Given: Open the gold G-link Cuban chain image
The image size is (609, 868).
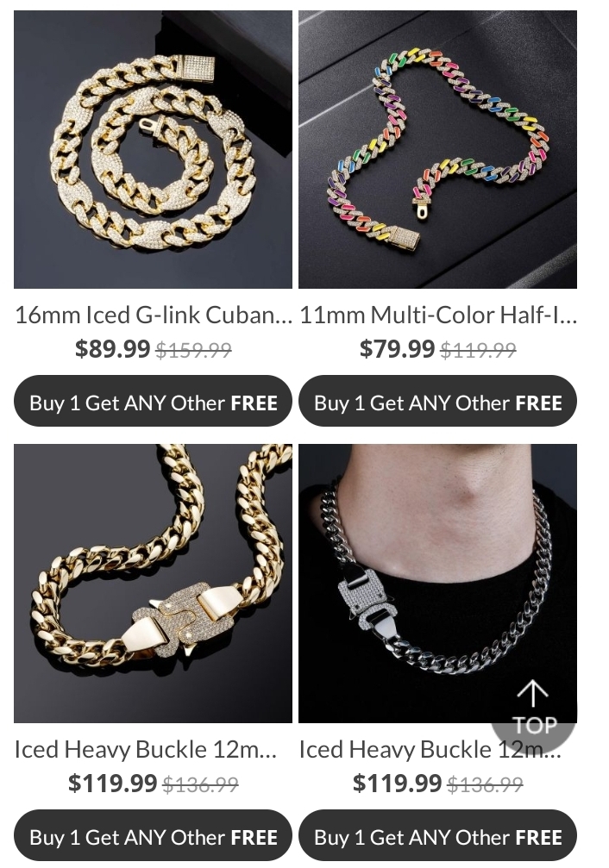Looking at the screenshot, I should 153,149.
